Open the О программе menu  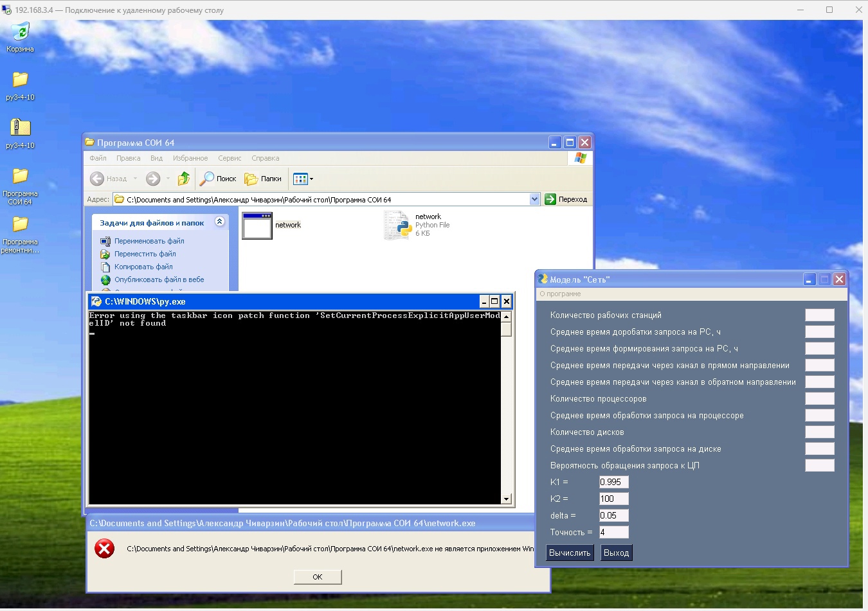click(x=560, y=294)
